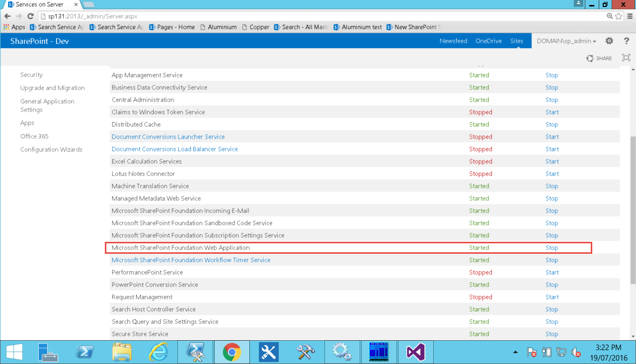
Task: Start the Lotus Notes Connector
Action: [552, 174]
